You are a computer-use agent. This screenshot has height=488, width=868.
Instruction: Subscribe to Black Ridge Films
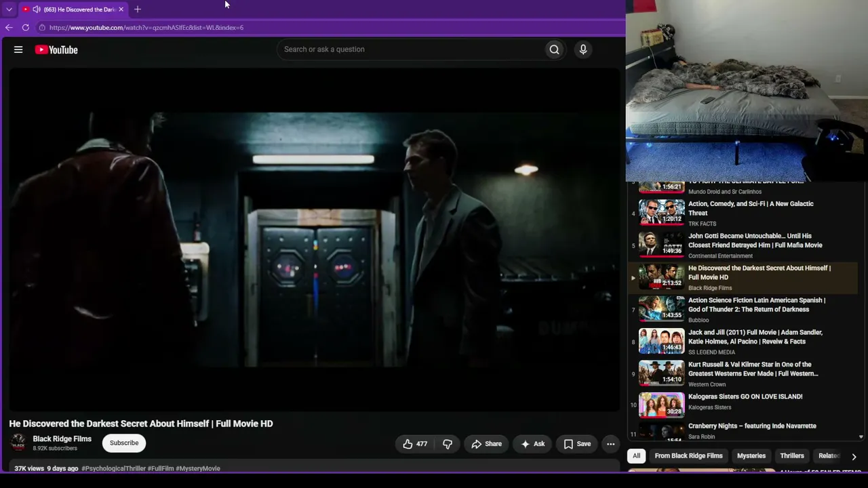[124, 443]
